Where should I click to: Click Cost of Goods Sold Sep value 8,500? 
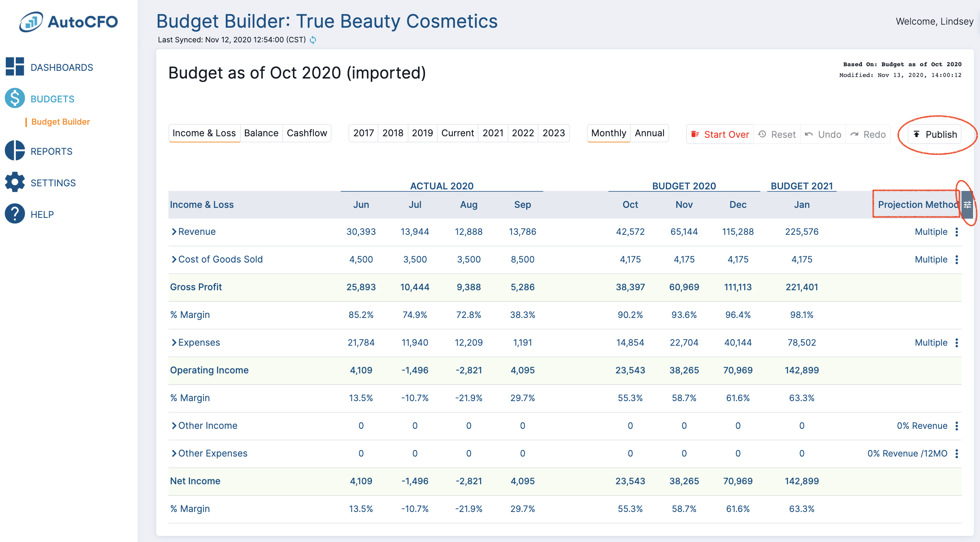pos(523,259)
